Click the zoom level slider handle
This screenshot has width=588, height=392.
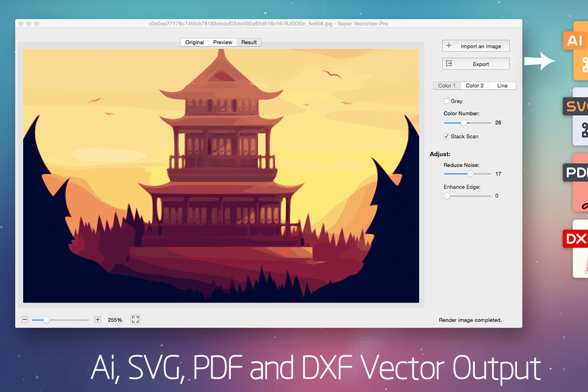(46, 320)
